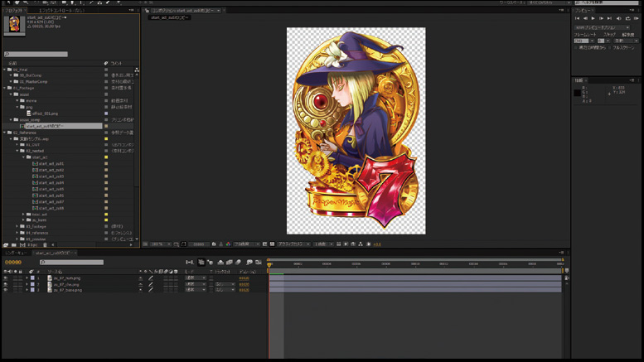Click the motion blur enable icon
This screenshot has height=362, width=644.
238,262
